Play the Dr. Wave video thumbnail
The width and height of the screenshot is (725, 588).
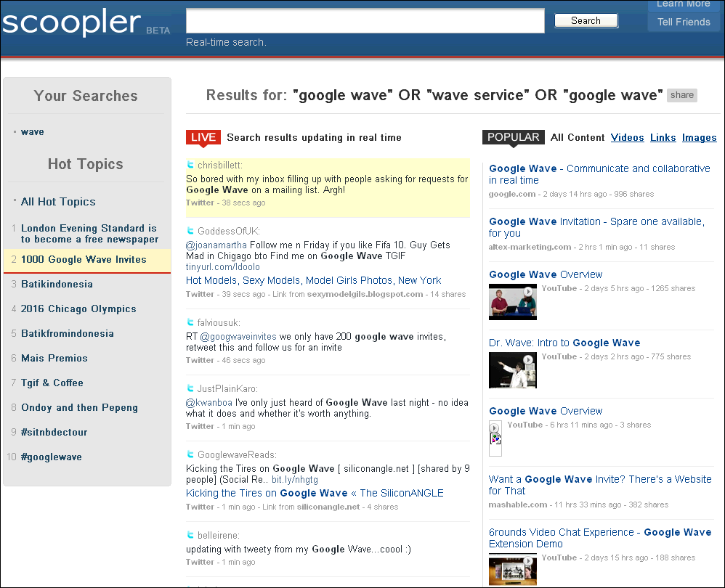pyautogui.click(x=513, y=370)
